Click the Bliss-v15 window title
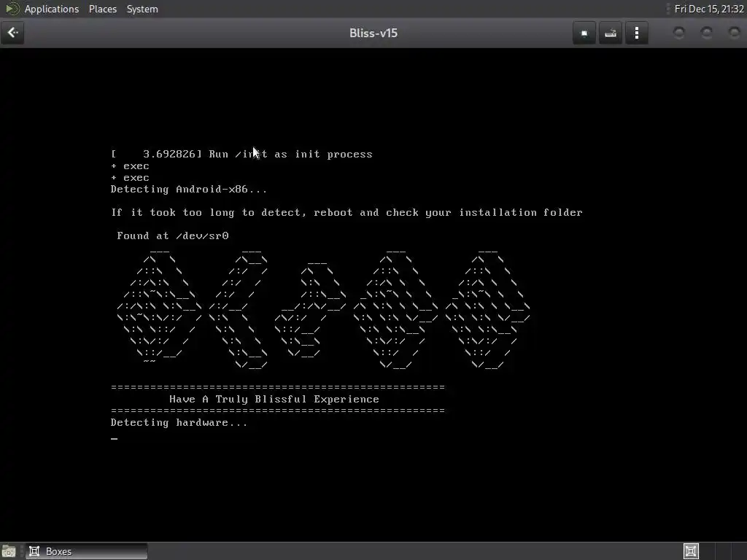The width and height of the screenshot is (747, 560). (373, 34)
